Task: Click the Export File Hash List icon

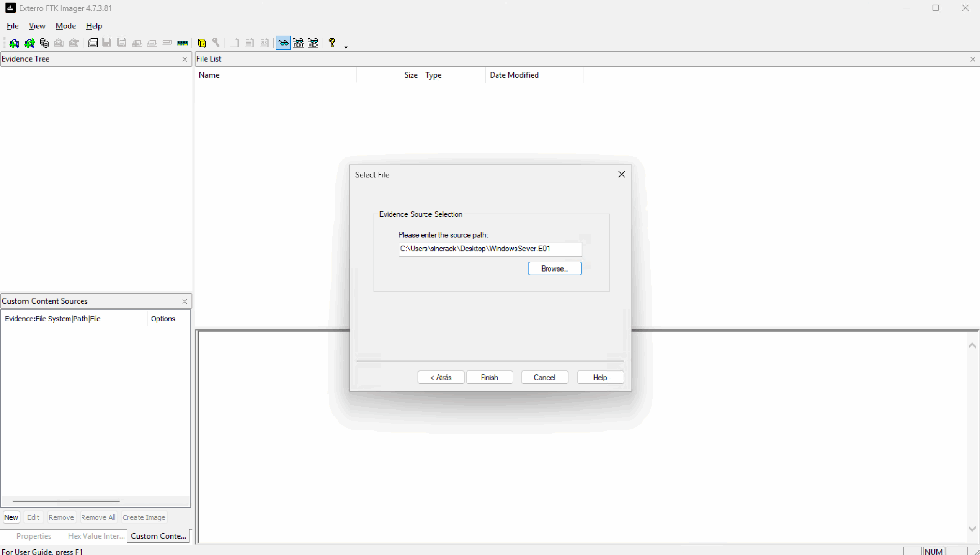Action: (249, 43)
